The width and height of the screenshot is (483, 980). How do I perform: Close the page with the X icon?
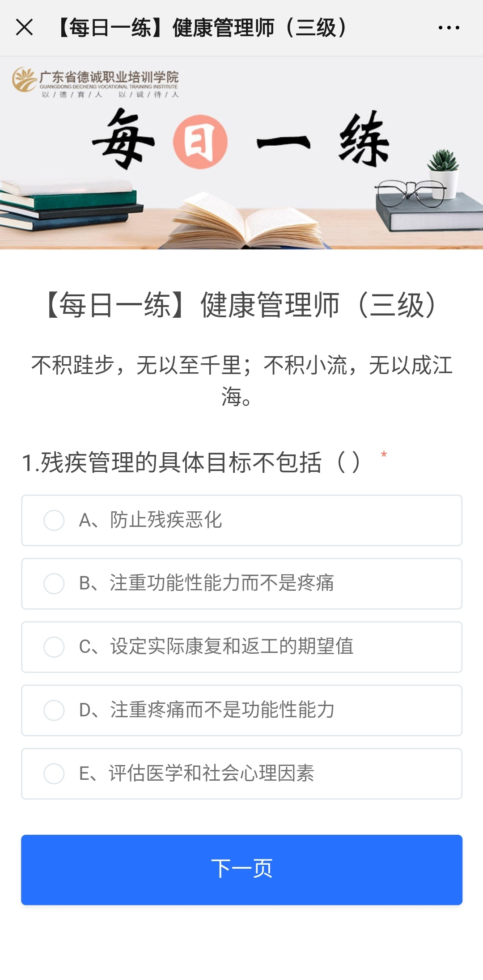click(x=25, y=27)
